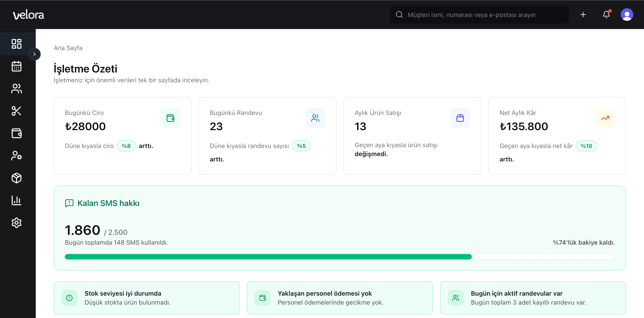This screenshot has height=318, width=644.
Task: Click the velora logo
Action: [x=28, y=15]
